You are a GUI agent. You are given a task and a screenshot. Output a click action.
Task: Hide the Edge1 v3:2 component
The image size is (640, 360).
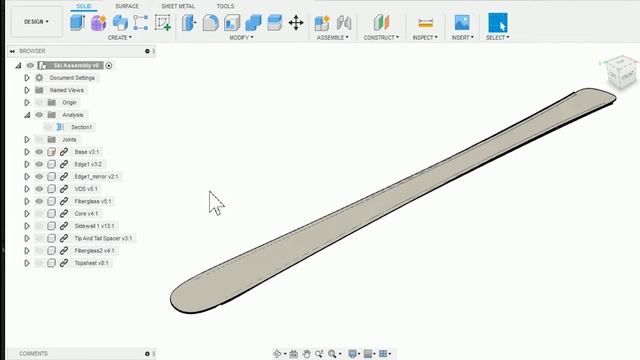(39, 164)
